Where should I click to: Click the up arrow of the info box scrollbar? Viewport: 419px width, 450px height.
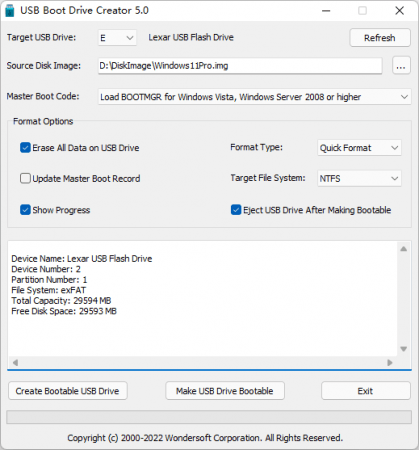(x=403, y=249)
